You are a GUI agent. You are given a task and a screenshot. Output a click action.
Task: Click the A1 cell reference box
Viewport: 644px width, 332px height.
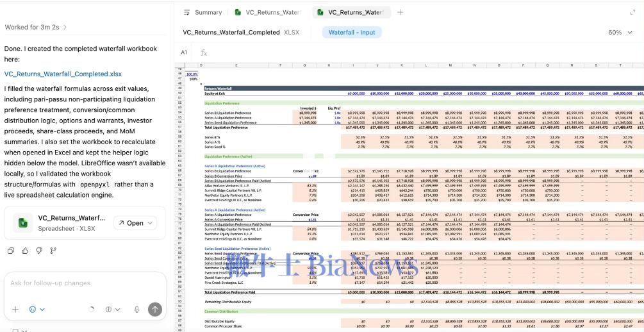coord(184,53)
